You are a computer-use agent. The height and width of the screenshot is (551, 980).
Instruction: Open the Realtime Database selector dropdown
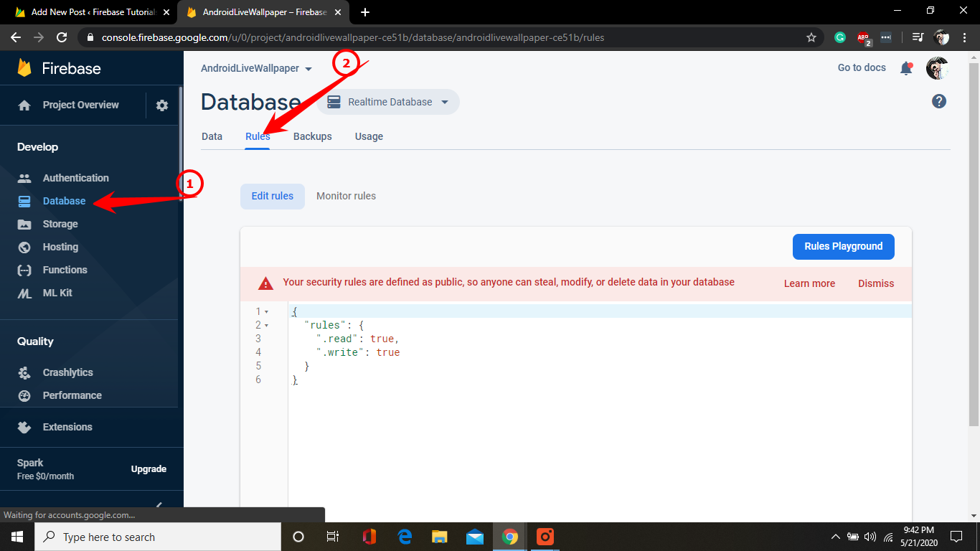[x=387, y=102]
